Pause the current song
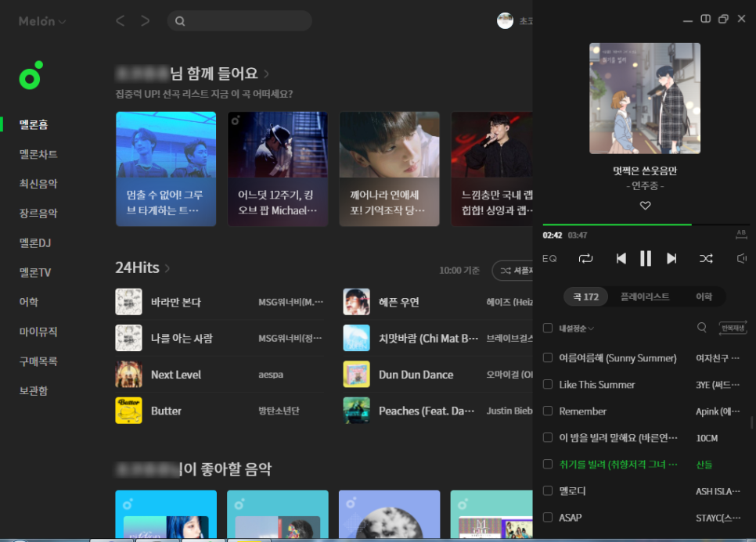756x542 pixels. click(x=646, y=259)
